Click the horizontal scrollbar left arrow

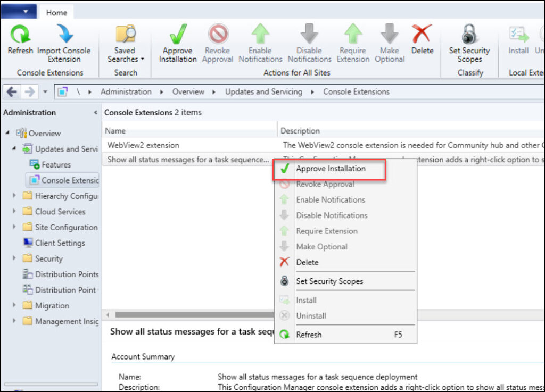(108, 314)
